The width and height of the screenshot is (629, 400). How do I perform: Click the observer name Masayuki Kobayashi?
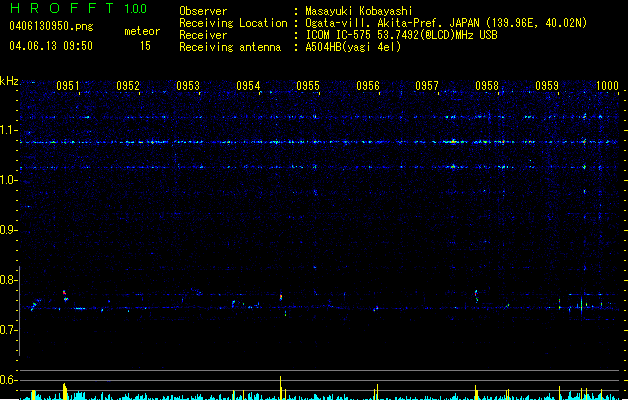click(x=359, y=11)
